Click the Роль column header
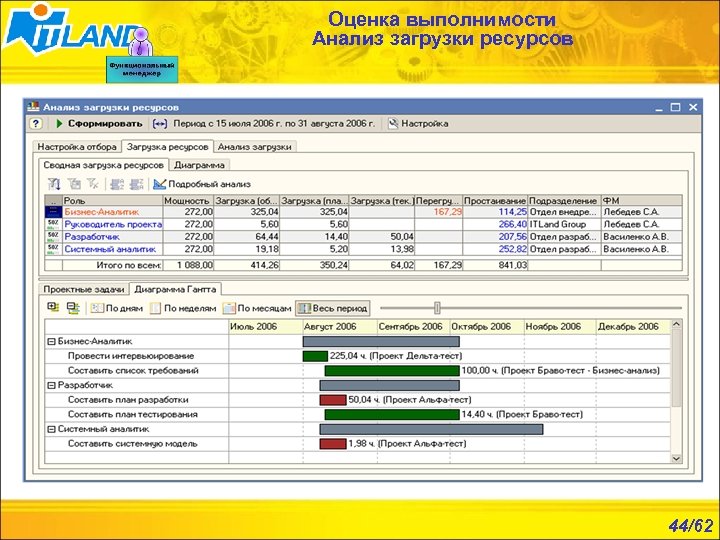The image size is (720, 540). point(112,201)
